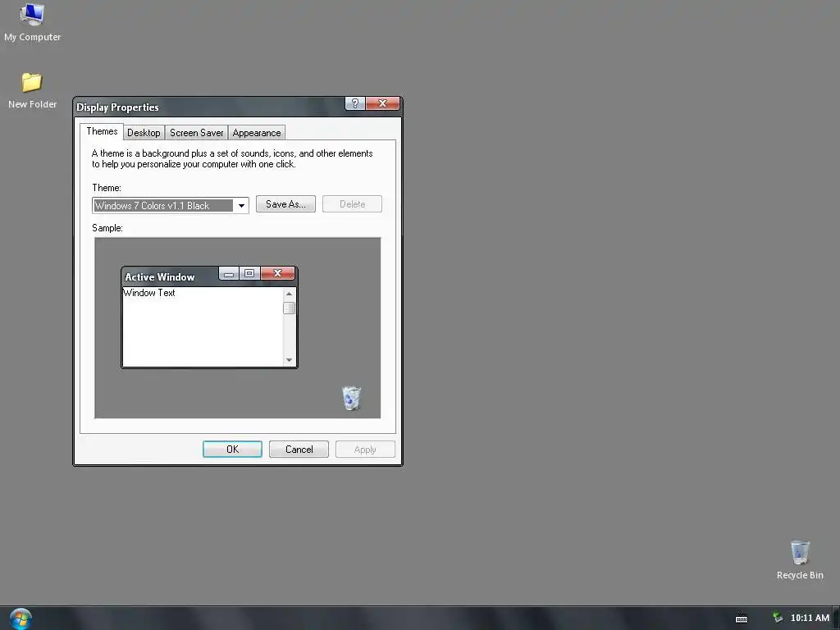Open the My Computer desktop icon

click(x=32, y=22)
